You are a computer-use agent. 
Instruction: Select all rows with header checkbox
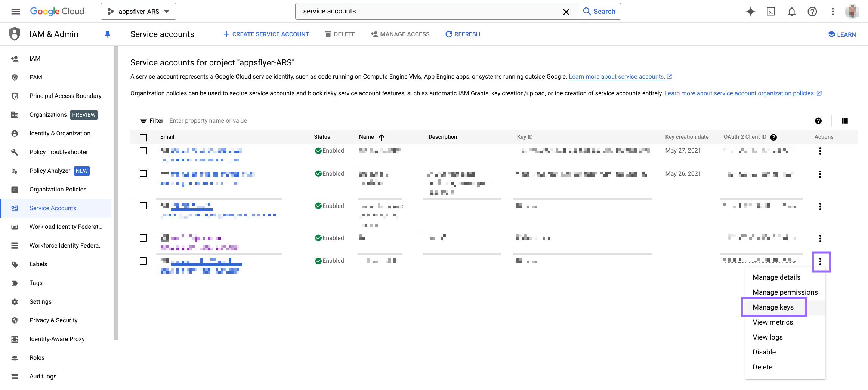(143, 137)
